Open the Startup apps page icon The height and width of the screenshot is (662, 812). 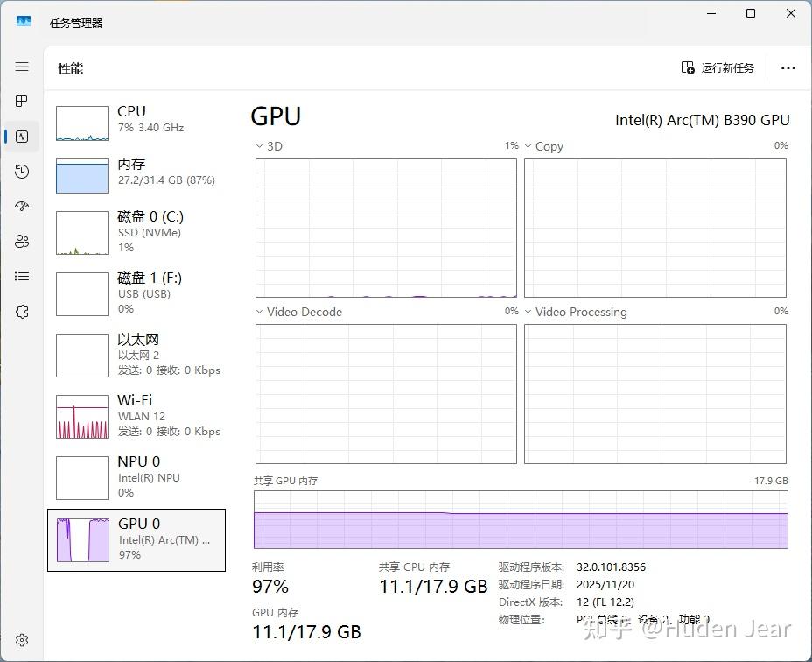tap(22, 207)
